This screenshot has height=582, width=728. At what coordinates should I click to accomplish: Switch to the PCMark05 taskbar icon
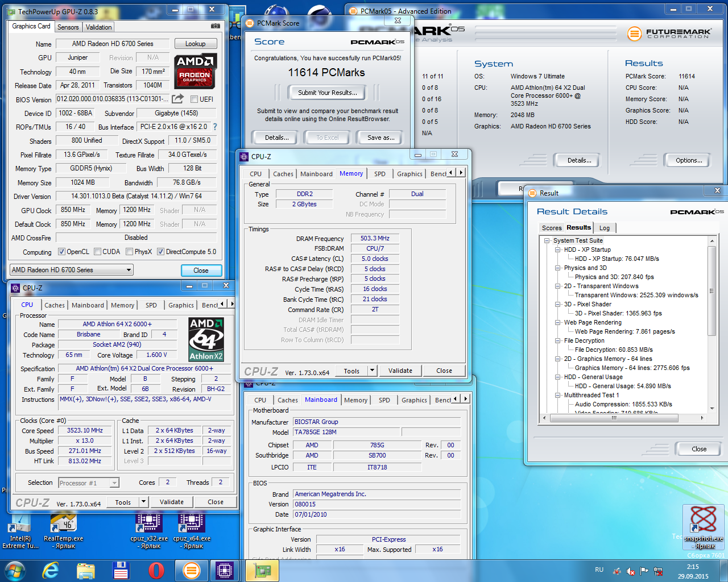click(x=192, y=571)
